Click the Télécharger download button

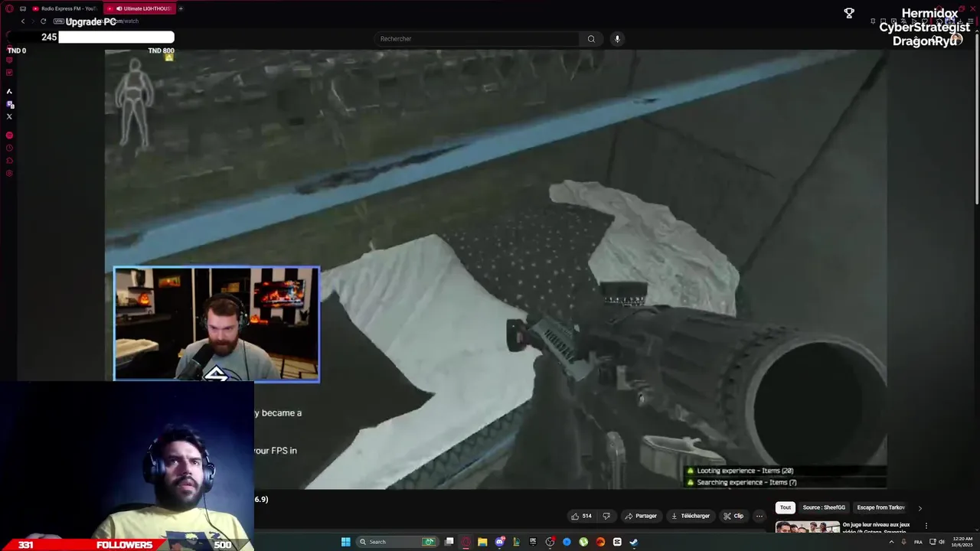click(691, 516)
